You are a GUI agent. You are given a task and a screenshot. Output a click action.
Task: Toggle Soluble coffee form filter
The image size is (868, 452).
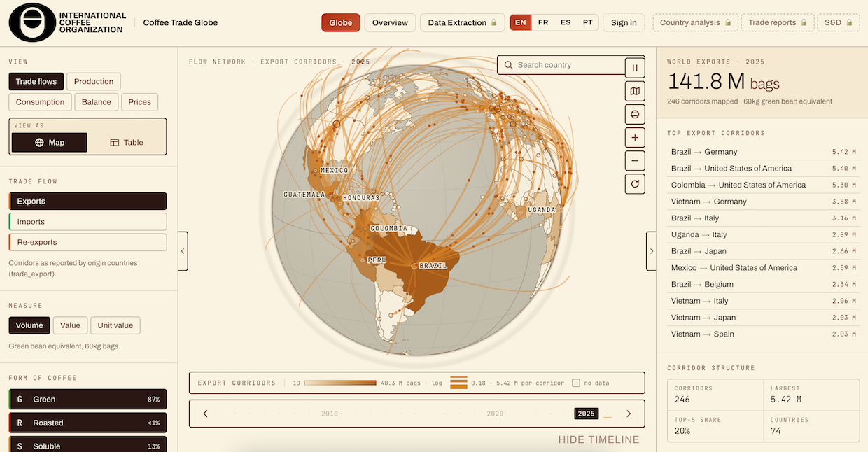click(87, 444)
